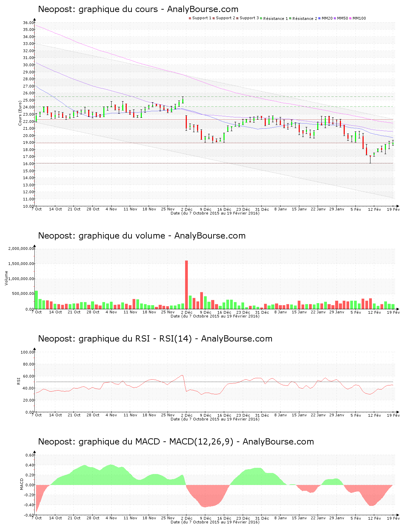Viewport: 412px width, 532px height.
Task: Click the 500,000.00 volume axis value
Action: 23,294
